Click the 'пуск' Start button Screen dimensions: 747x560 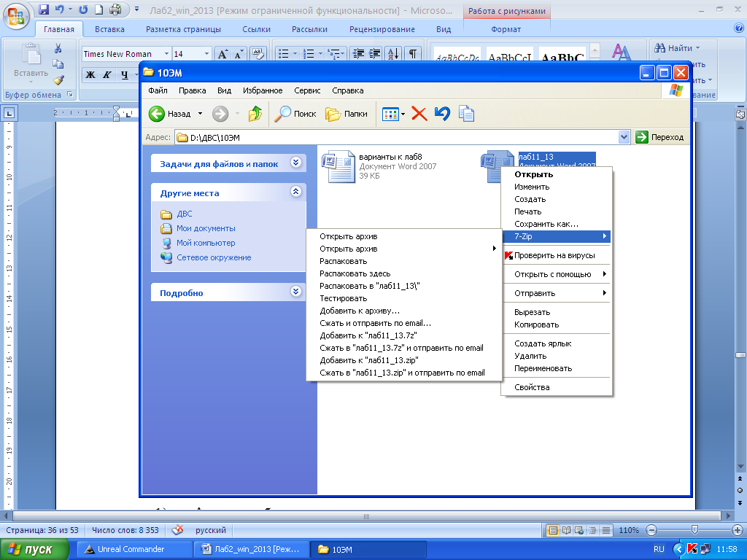[34, 549]
